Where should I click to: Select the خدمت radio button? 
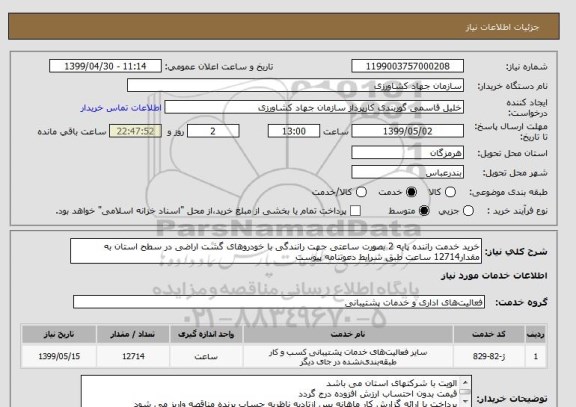[x=411, y=192]
